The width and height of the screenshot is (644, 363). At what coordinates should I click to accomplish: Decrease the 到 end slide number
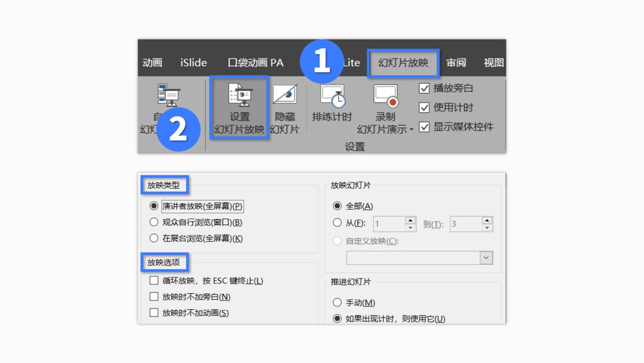pos(487,227)
